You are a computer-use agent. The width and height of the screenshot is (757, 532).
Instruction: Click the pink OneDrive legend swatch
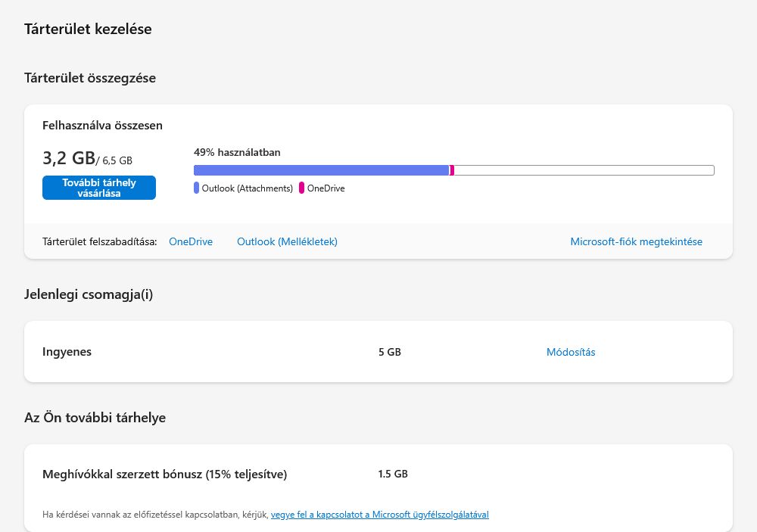click(302, 188)
